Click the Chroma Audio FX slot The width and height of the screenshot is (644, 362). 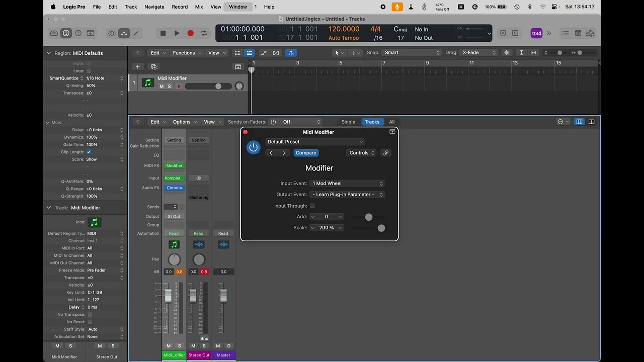point(174,188)
